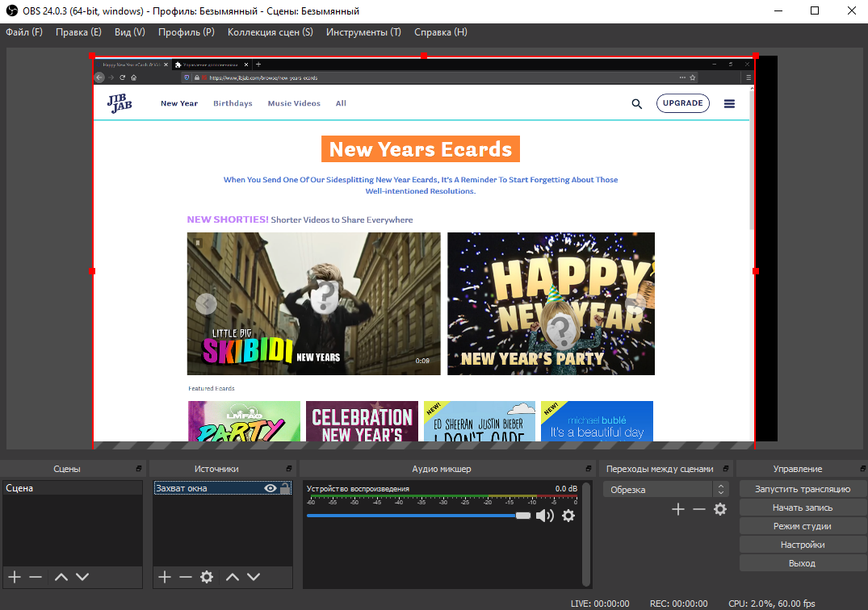Undock the Сцены panel using its float icon
The width and height of the screenshot is (868, 610).
click(x=138, y=469)
